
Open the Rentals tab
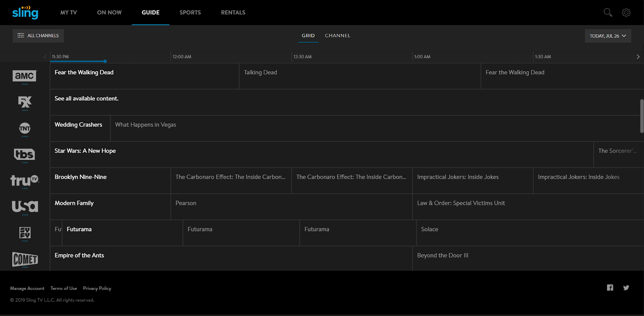tap(233, 12)
